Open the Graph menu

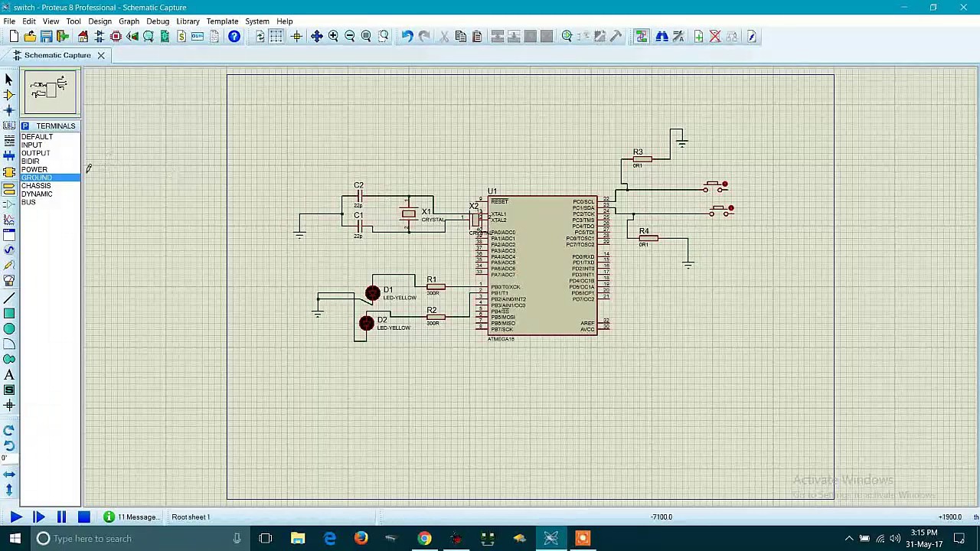tap(129, 21)
